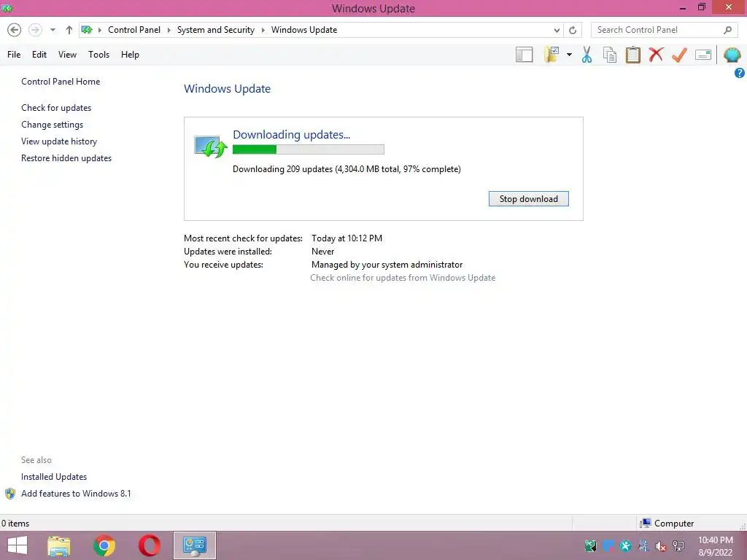Click the Back navigation arrow

click(15, 30)
